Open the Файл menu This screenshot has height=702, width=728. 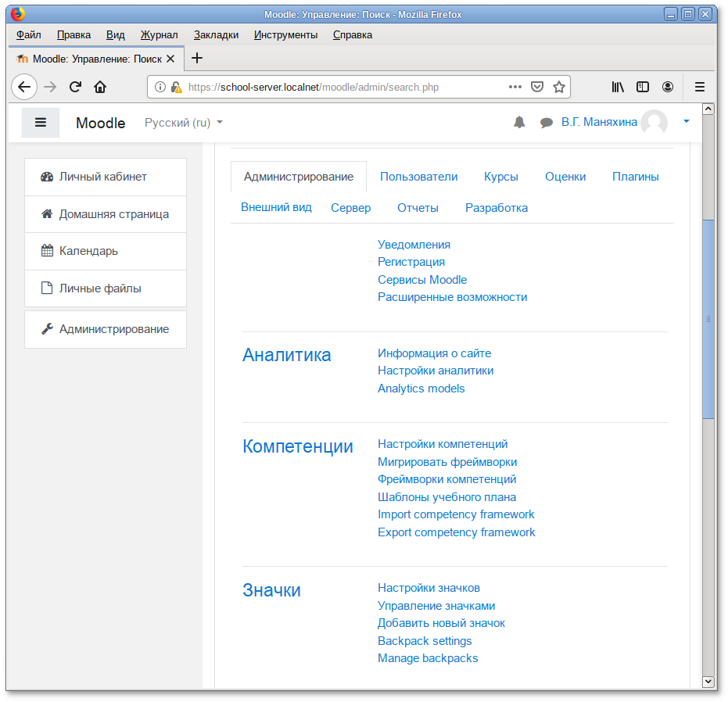pos(29,35)
